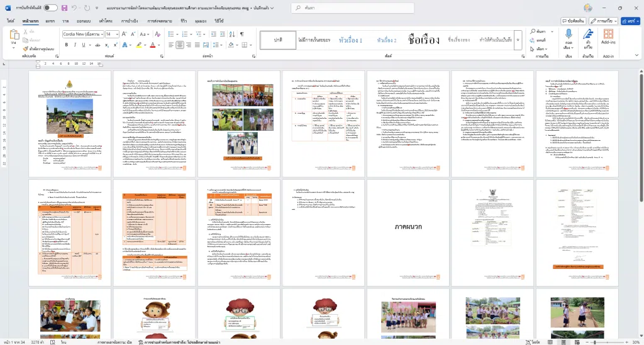
Task: Click the Format Painter brush icon
Action: point(25,48)
